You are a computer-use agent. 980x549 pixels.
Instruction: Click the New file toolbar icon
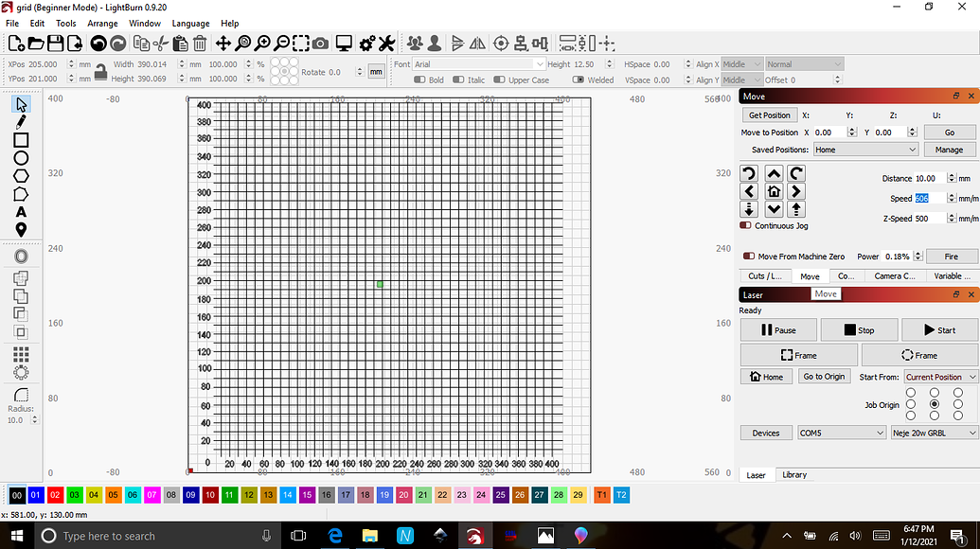pos(16,44)
